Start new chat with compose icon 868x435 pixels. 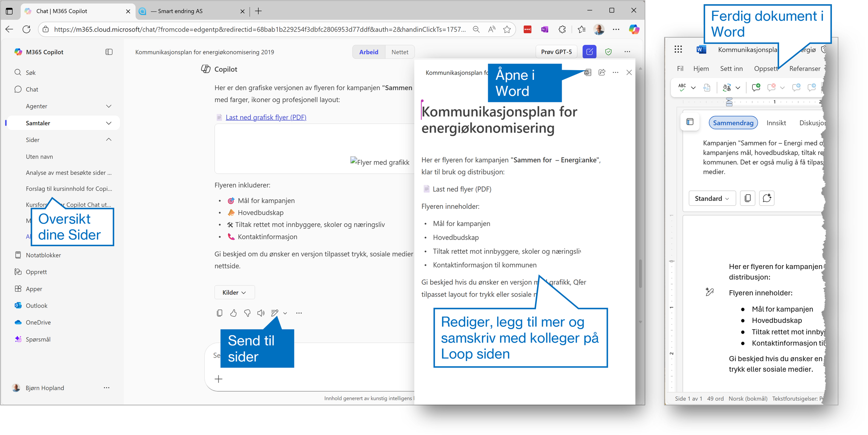coord(589,52)
